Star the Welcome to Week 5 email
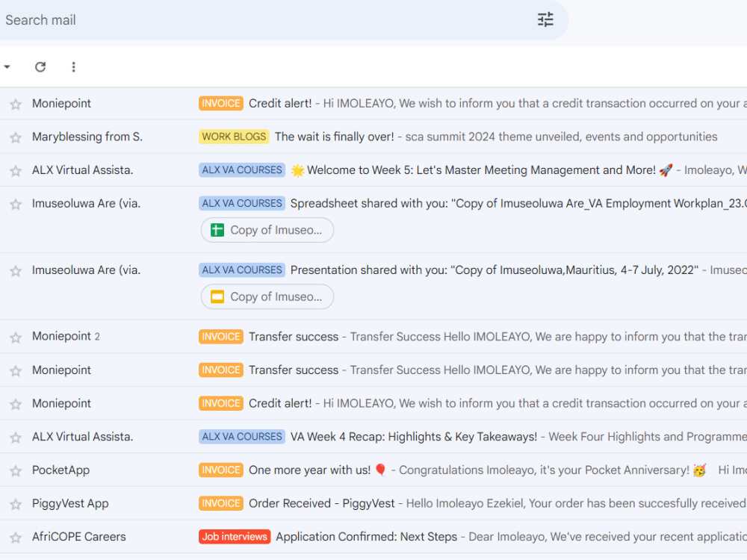Image resolution: width=747 pixels, height=560 pixels. [x=16, y=170]
